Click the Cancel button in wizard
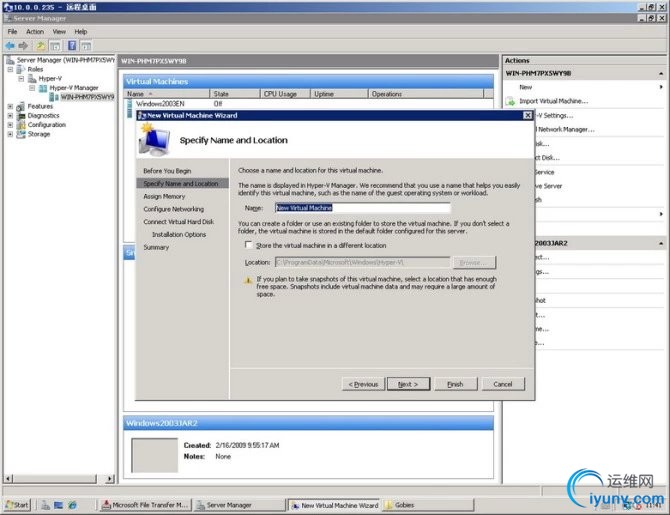Viewport: 670px width, 515px height. (x=503, y=384)
